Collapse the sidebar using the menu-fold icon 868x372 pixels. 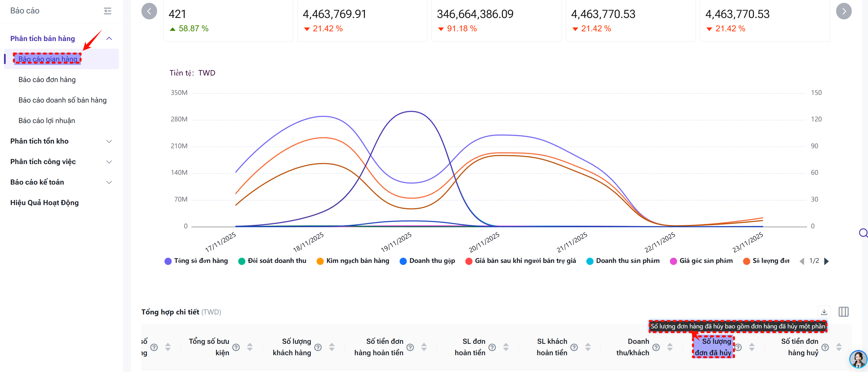click(x=108, y=11)
